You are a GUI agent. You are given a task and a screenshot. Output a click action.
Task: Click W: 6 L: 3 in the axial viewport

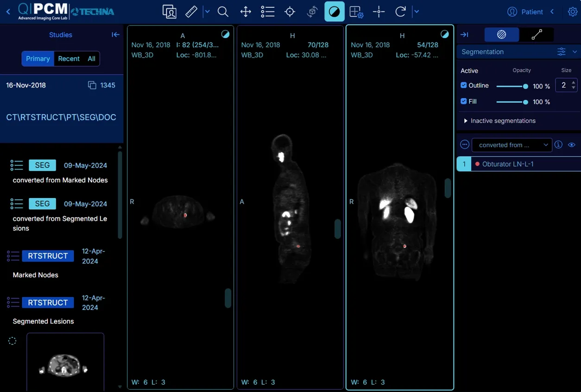(x=148, y=382)
